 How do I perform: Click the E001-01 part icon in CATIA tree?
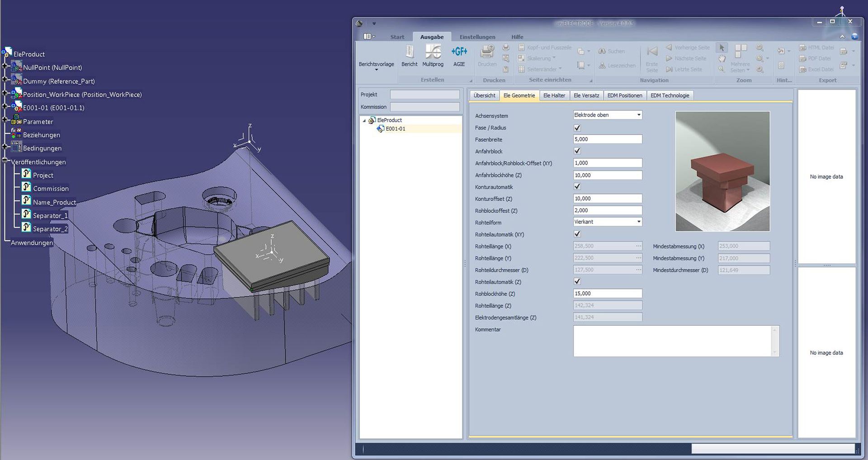(16, 107)
